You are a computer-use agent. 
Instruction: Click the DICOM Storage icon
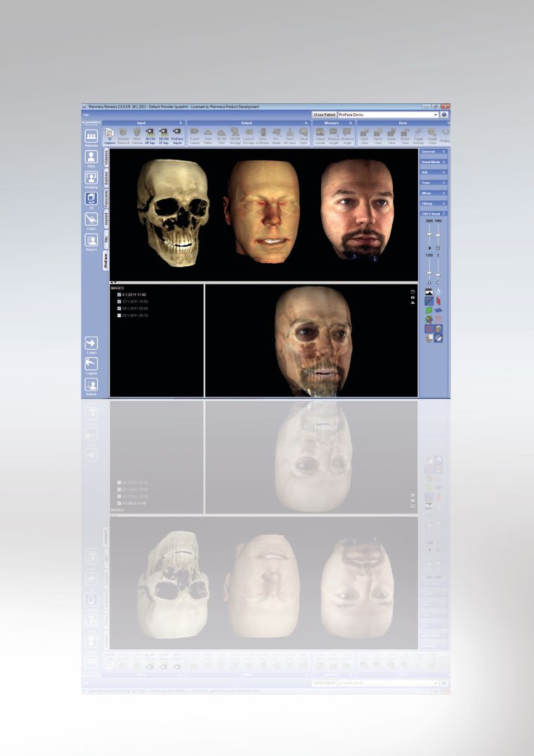click(x=235, y=136)
